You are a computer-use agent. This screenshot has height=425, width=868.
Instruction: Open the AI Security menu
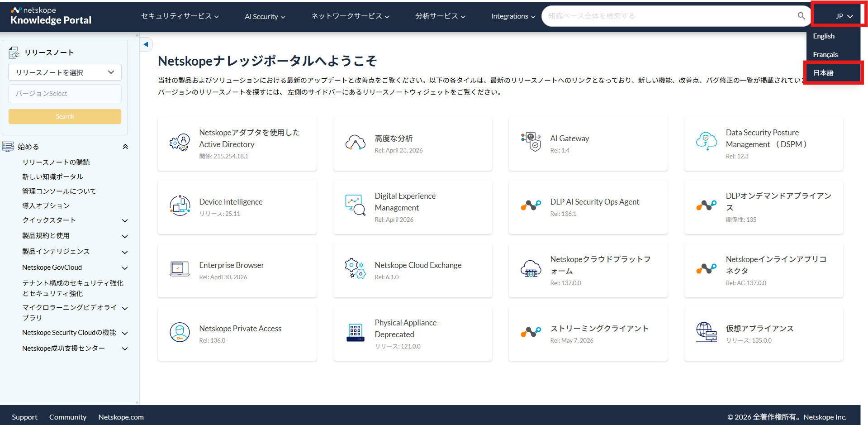pyautogui.click(x=265, y=16)
